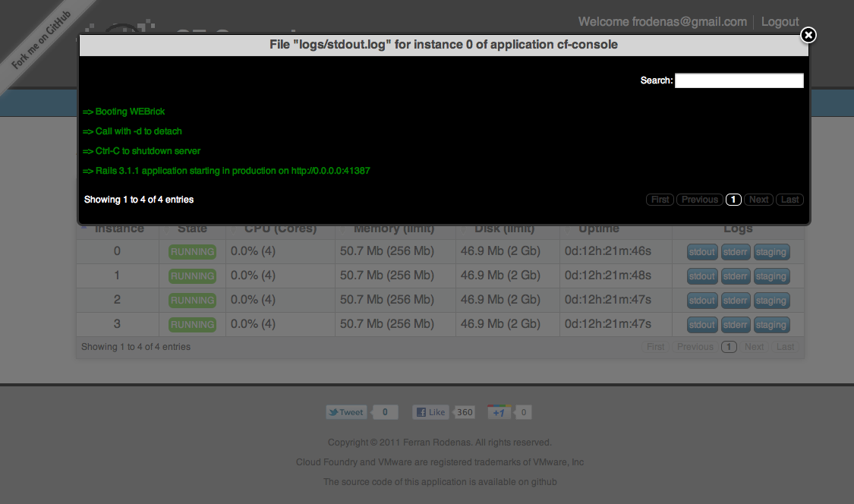Click the Like count showing 360
Screen dimensions: 854x504
click(x=465, y=412)
